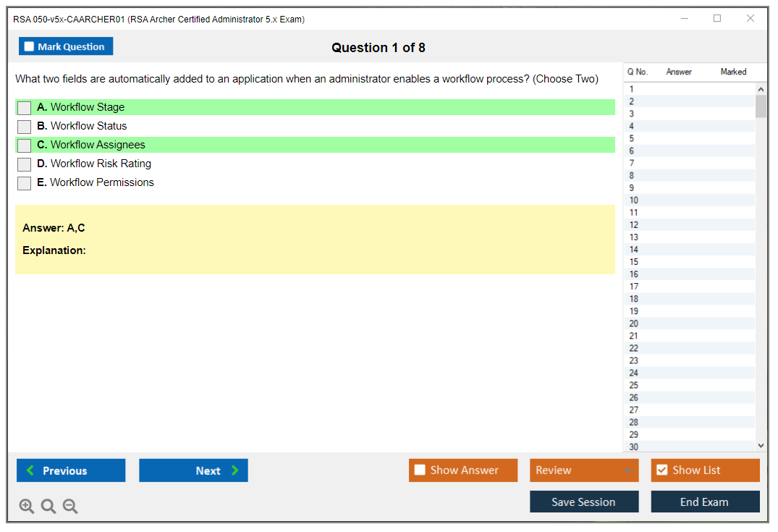Check option C Workflow Assignees
The width and height of the screenshot is (778, 532).
(x=24, y=145)
